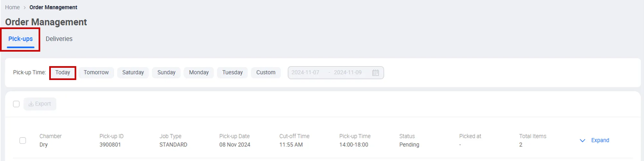Open the Deliveries tab

point(59,39)
